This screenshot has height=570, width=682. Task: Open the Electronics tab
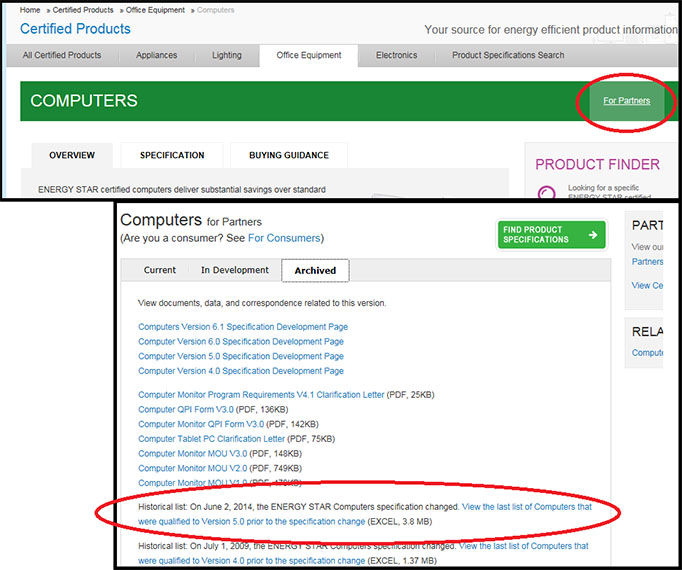[396, 55]
